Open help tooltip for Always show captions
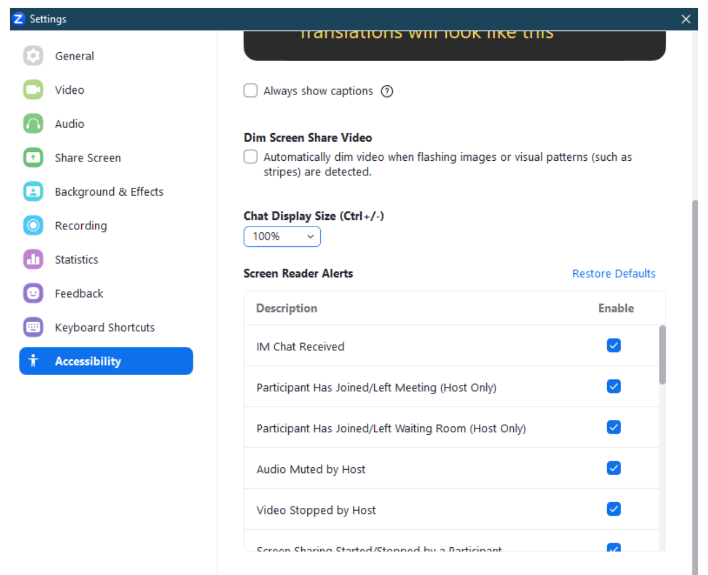This screenshot has width=708, height=575. pyautogui.click(x=387, y=91)
